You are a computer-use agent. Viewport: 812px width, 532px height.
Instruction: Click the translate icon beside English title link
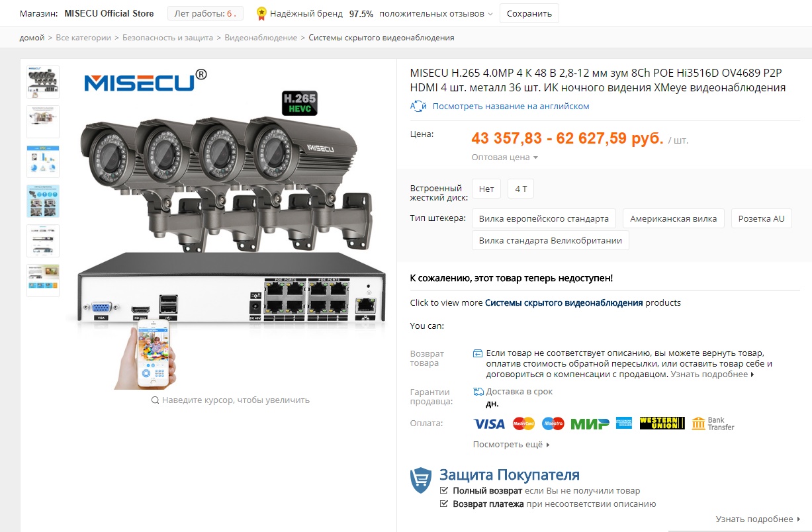[x=418, y=106]
